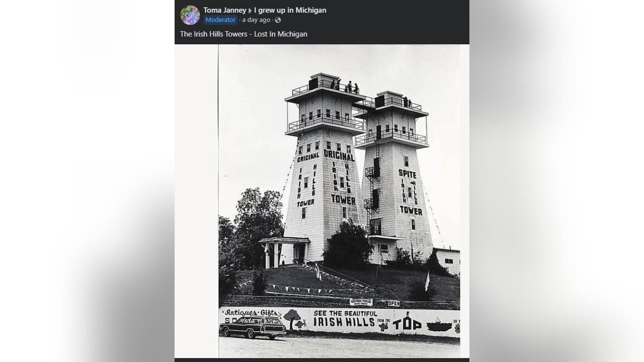Click the ORIGINAL lettering on the left tower front
This screenshot has height=362, width=644.
(x=339, y=155)
